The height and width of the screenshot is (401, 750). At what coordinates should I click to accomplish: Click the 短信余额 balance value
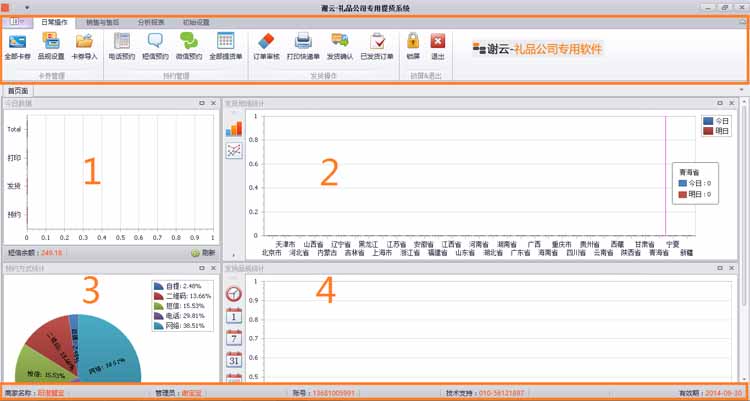pyautogui.click(x=52, y=253)
